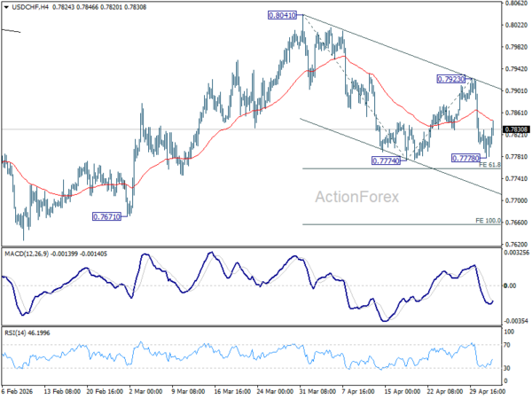Image resolution: width=532 pixels, height=399 pixels.
Task: Click the 29 Apr 16:00 date marker
Action: coord(487,392)
